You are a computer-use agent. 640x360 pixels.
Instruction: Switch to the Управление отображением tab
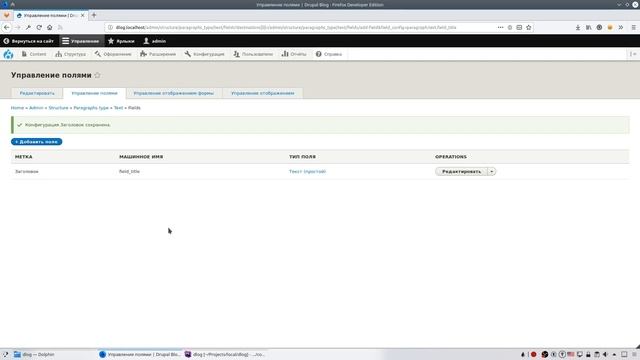click(x=262, y=93)
